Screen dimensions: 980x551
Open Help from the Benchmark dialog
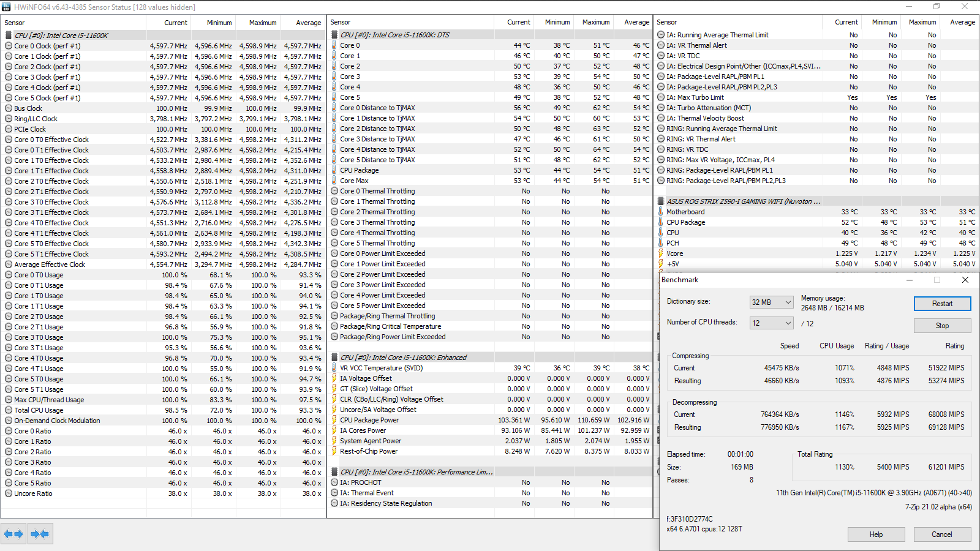[876, 534]
